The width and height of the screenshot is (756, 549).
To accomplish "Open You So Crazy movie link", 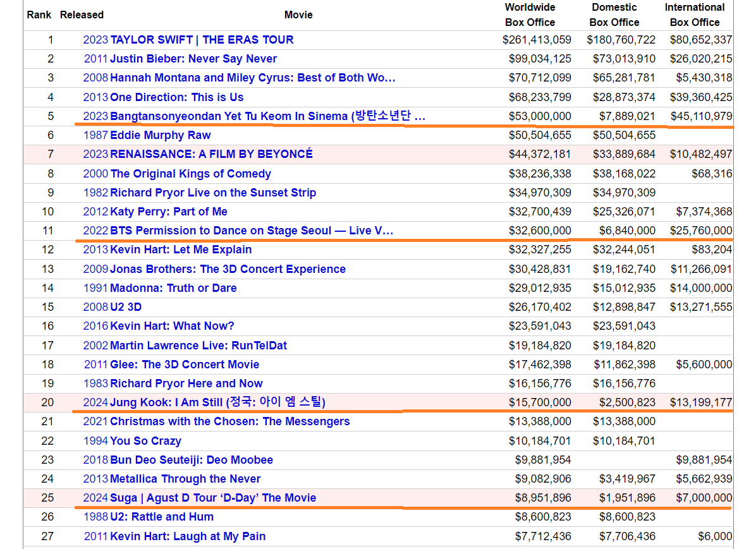I will click(145, 440).
